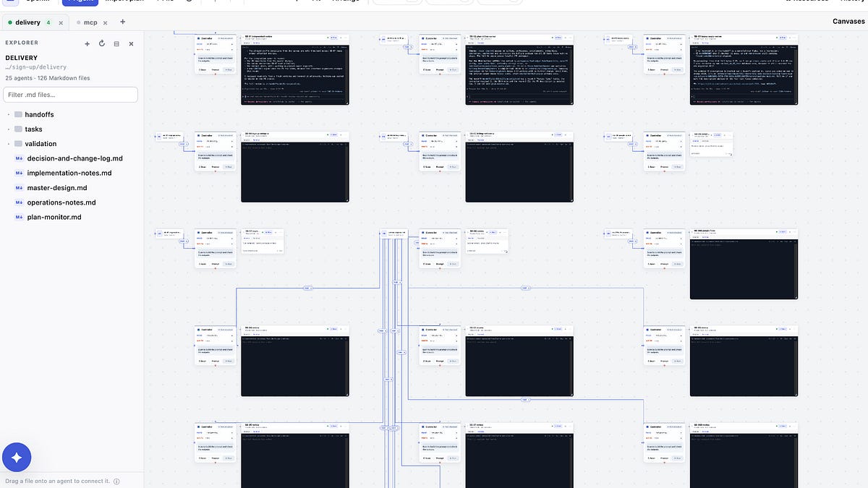Click the badge '4' on delivery tab
The height and width of the screenshot is (488, 868).
48,22
